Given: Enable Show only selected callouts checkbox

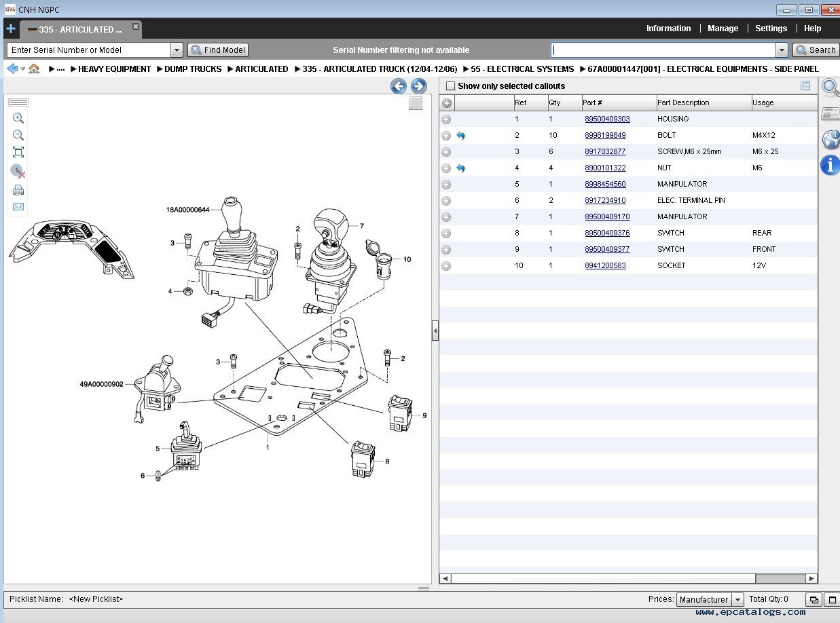Looking at the screenshot, I should (450, 86).
